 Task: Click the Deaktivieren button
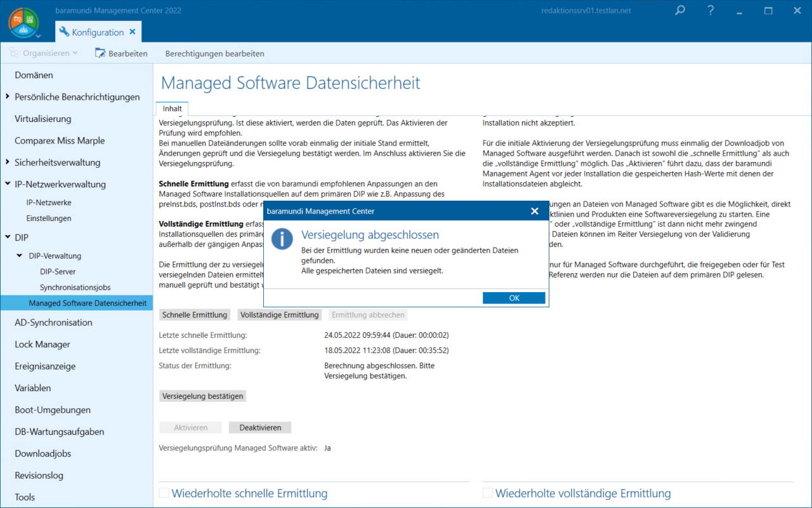tap(259, 427)
